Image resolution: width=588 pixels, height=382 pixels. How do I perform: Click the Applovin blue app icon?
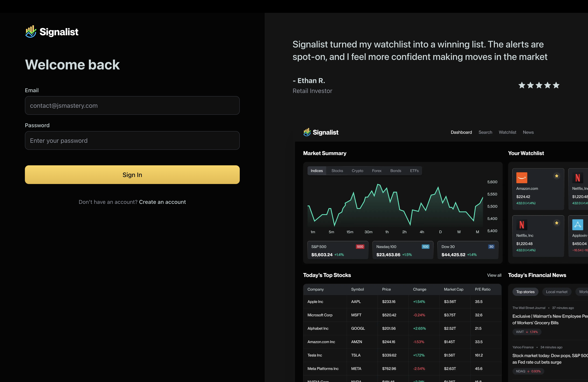tap(577, 225)
